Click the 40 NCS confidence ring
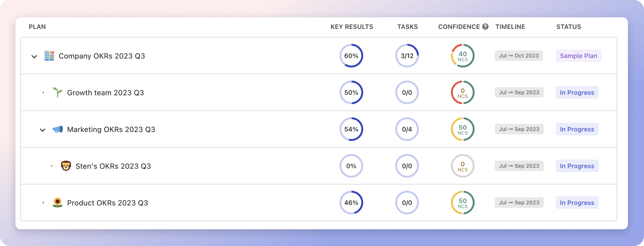Screen dimensions: 644x246 pos(463,56)
